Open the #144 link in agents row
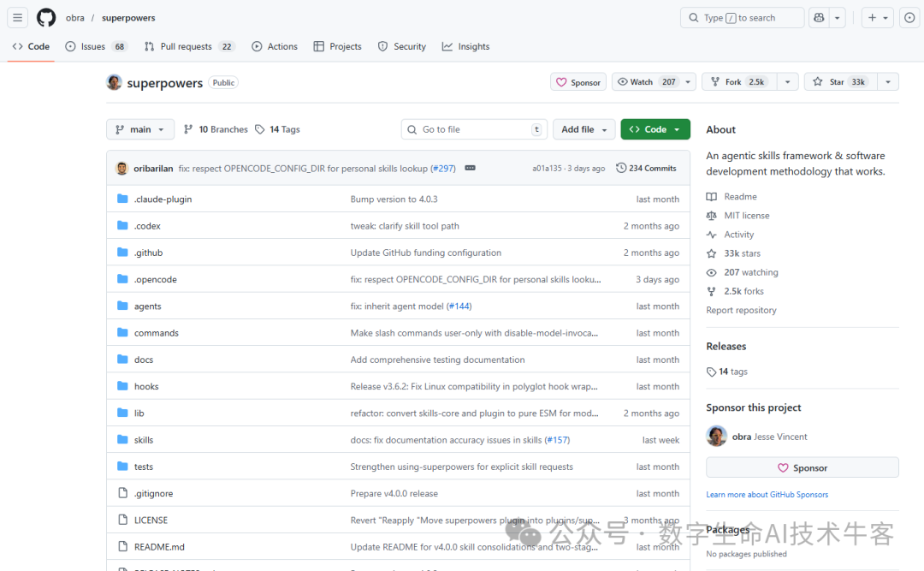 [x=459, y=306]
